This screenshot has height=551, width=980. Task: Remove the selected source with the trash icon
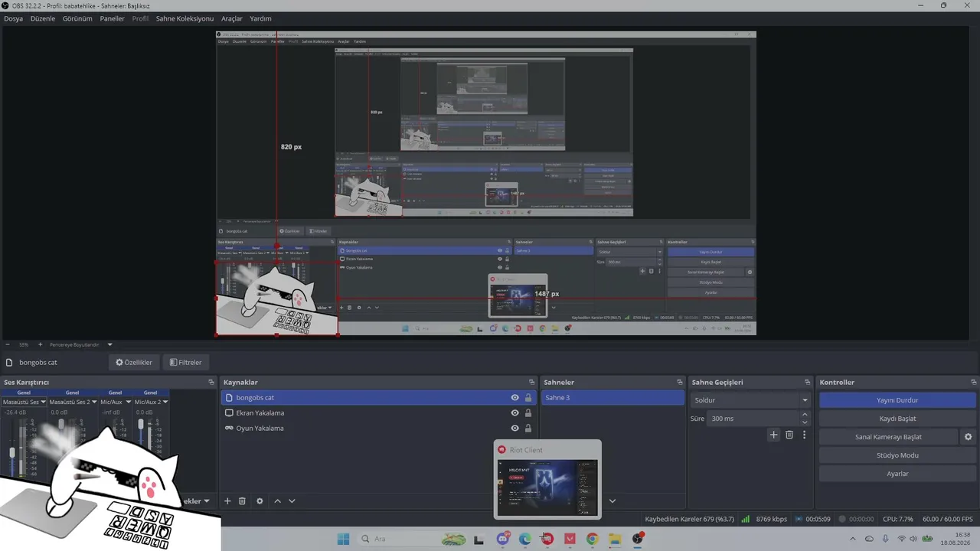pyautogui.click(x=242, y=501)
